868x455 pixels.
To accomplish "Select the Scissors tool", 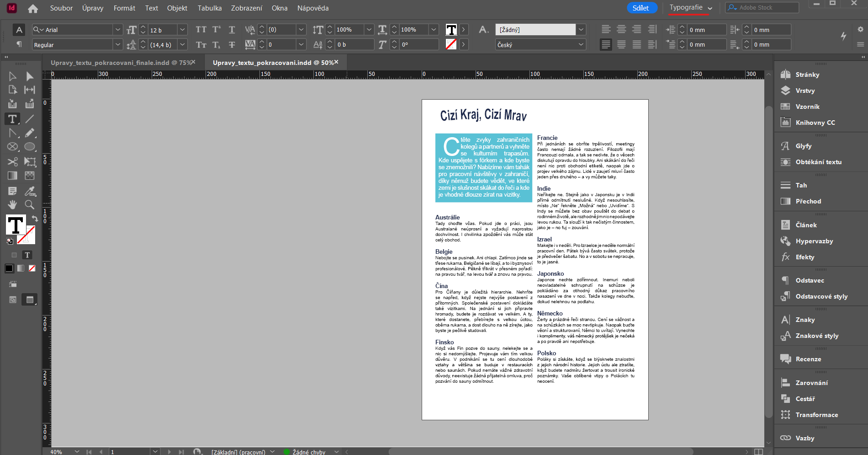I will [x=12, y=162].
